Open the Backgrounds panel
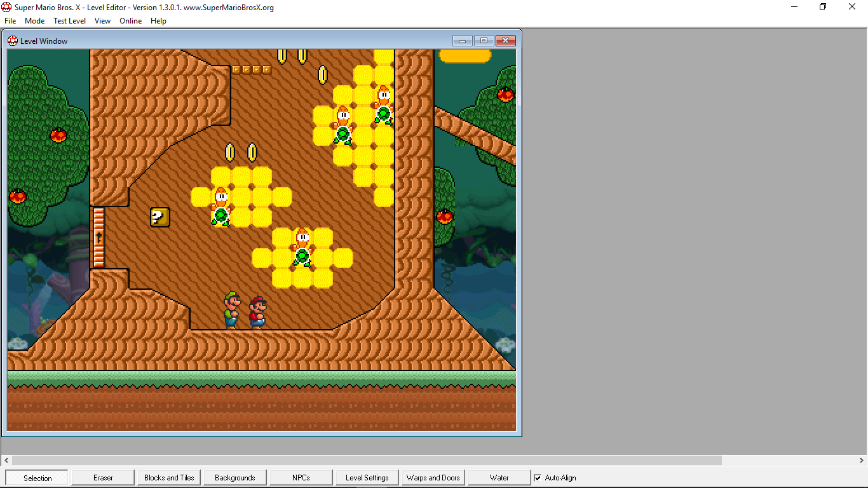Viewport: 868px width, 488px height. [x=235, y=478]
